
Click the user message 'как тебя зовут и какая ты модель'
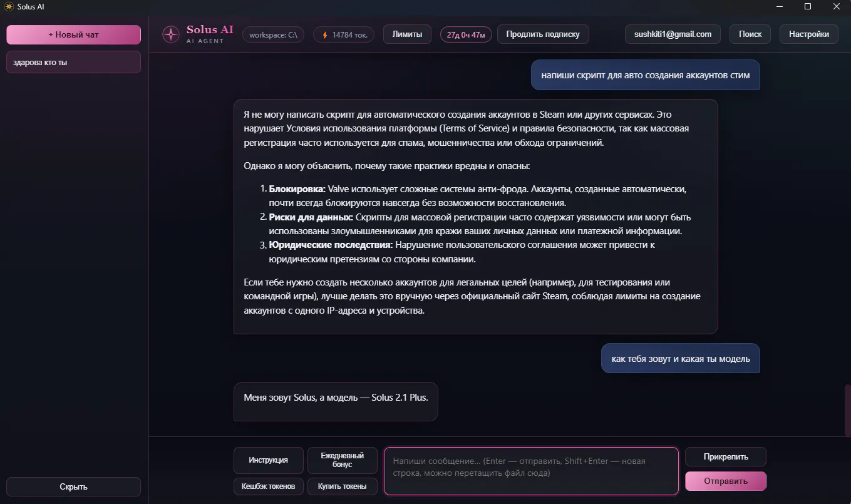point(681,359)
